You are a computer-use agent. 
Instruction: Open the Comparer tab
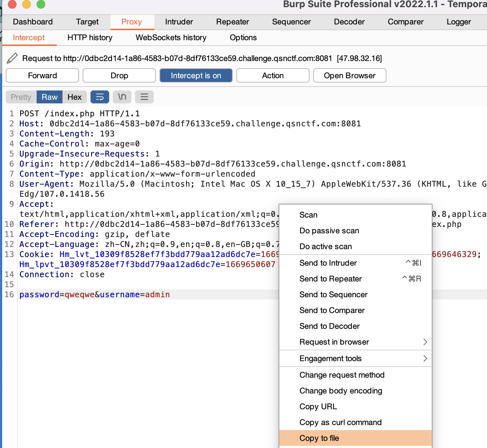tap(405, 22)
